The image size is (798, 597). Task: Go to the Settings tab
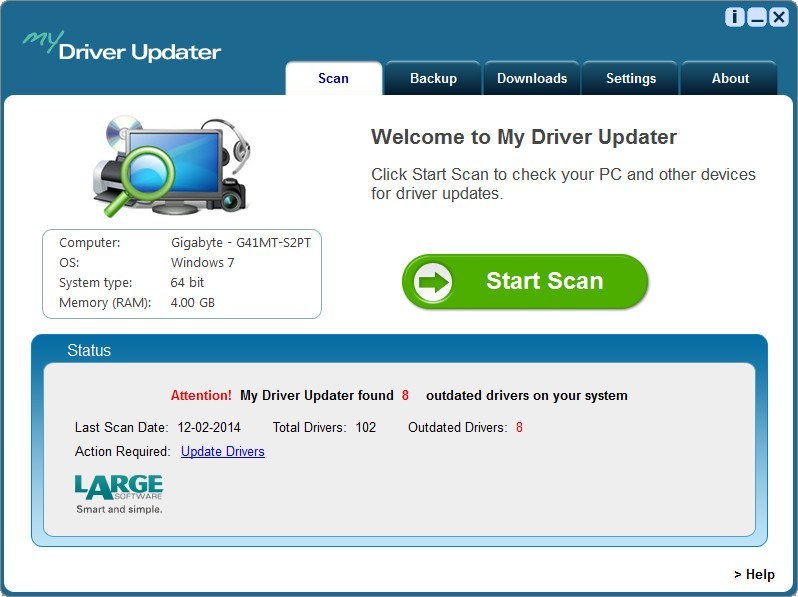[631, 78]
